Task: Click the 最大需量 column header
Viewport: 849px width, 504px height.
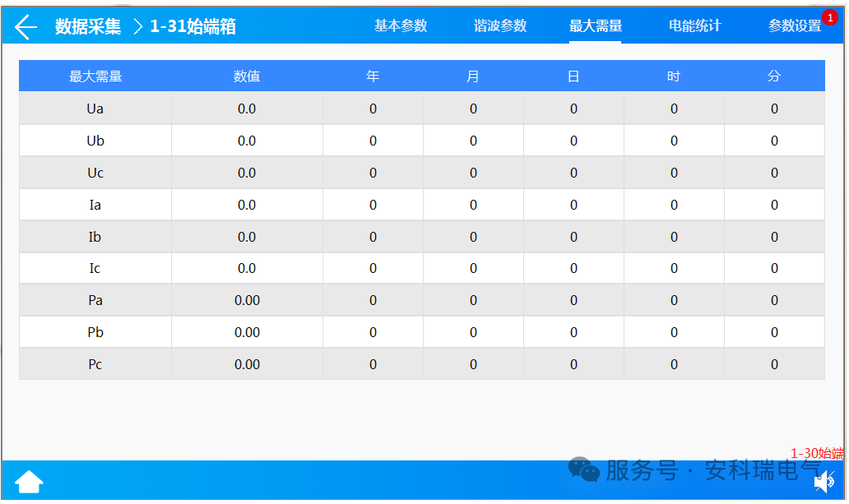Action: coord(95,76)
